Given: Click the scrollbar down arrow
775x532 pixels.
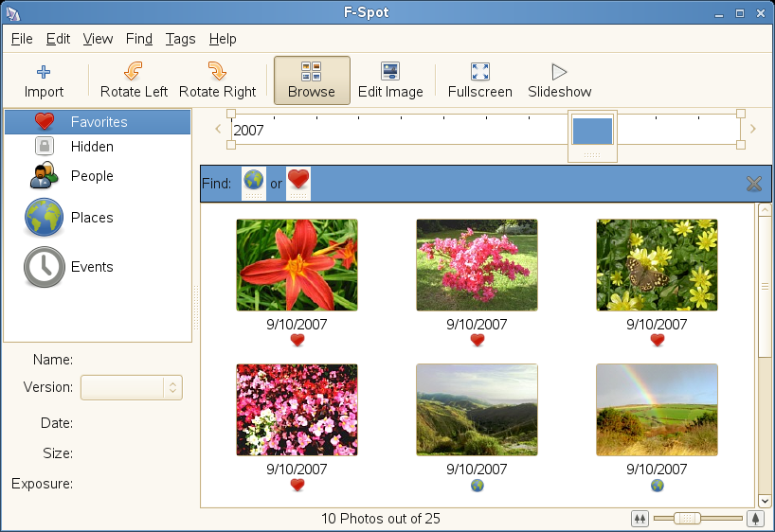Looking at the screenshot, I should point(765,501).
